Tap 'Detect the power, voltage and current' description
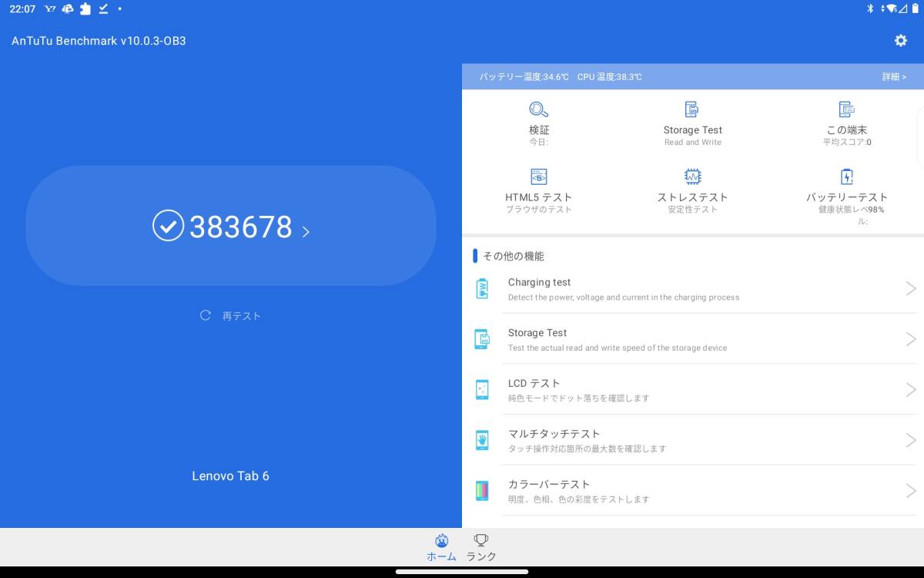This screenshot has width=924, height=578. (624, 297)
